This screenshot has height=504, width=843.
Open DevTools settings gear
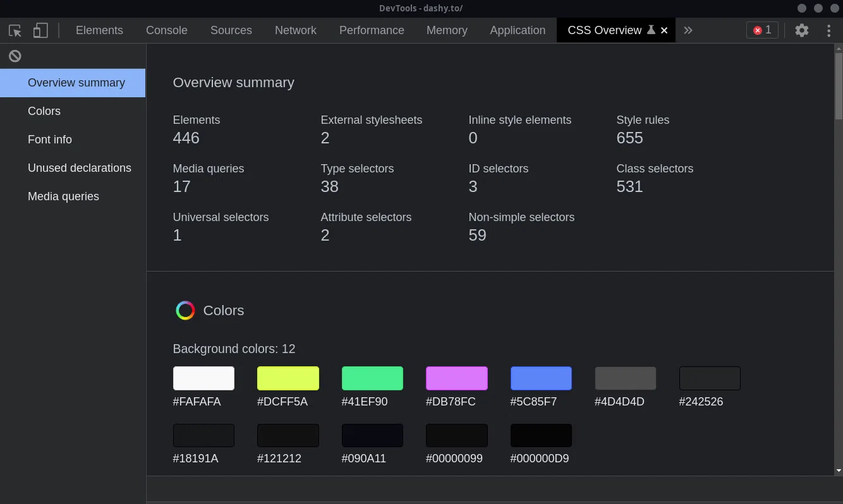[802, 30]
